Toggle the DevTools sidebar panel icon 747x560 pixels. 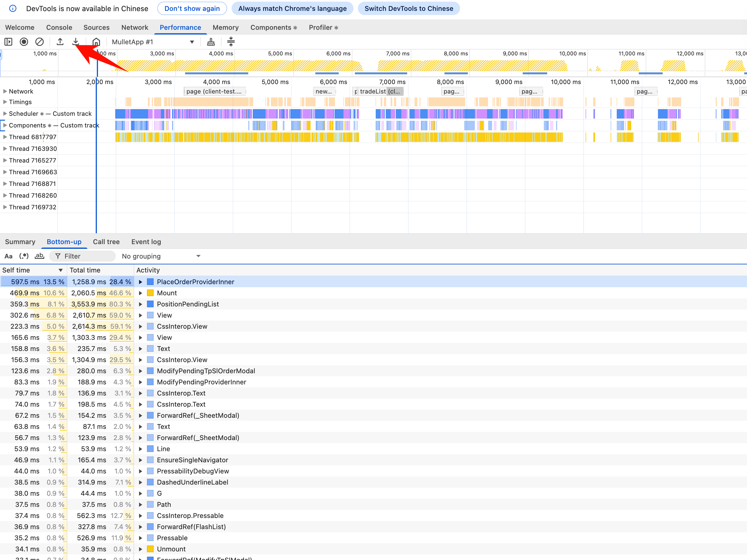pos(8,42)
